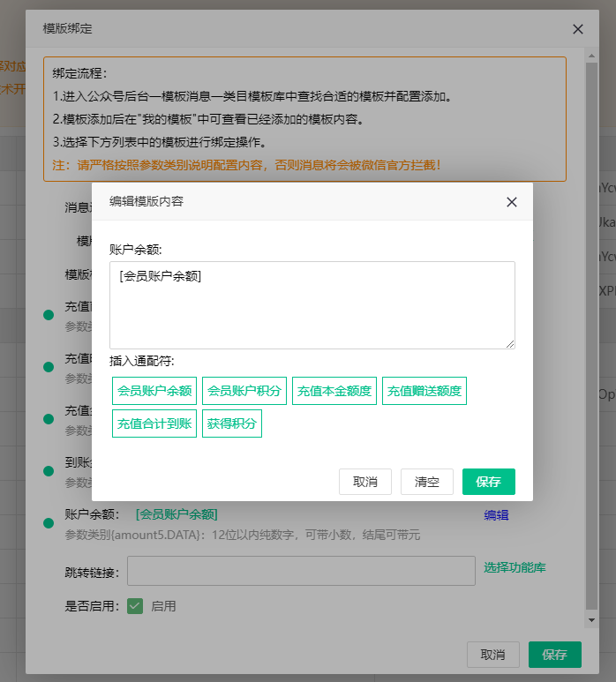Close the 编辑模版内容 dialog
Viewport: 616px width, 682px height.
pyautogui.click(x=512, y=202)
